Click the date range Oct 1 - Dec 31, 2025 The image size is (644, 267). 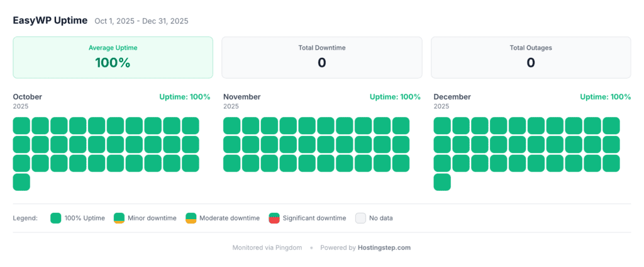coord(142,21)
